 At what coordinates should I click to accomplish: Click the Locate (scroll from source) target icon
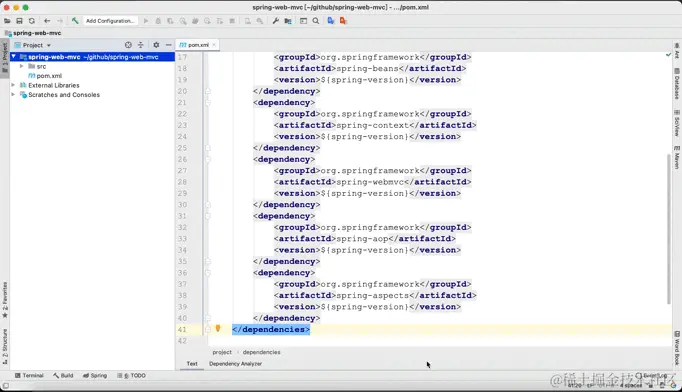point(128,45)
